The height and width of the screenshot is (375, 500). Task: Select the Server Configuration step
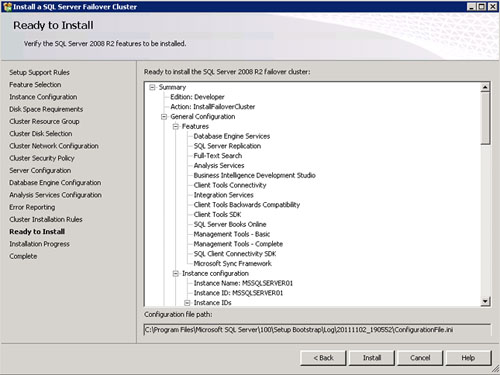40,170
